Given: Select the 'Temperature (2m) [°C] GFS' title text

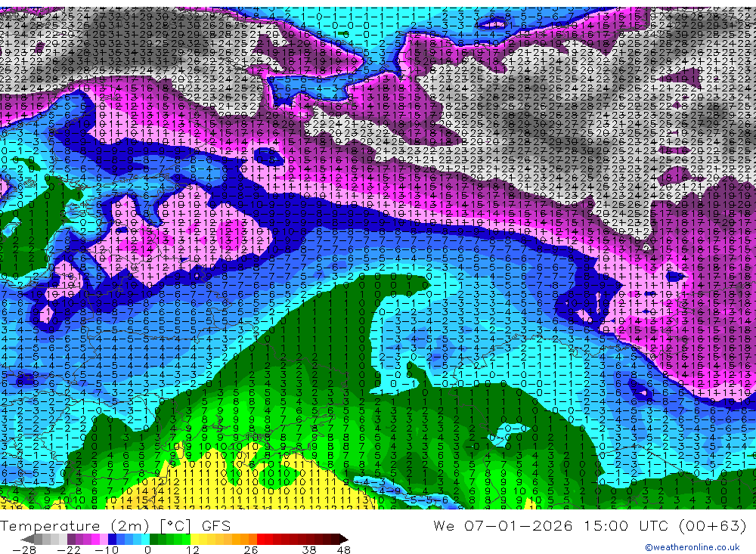Looking at the screenshot, I should (115, 525).
